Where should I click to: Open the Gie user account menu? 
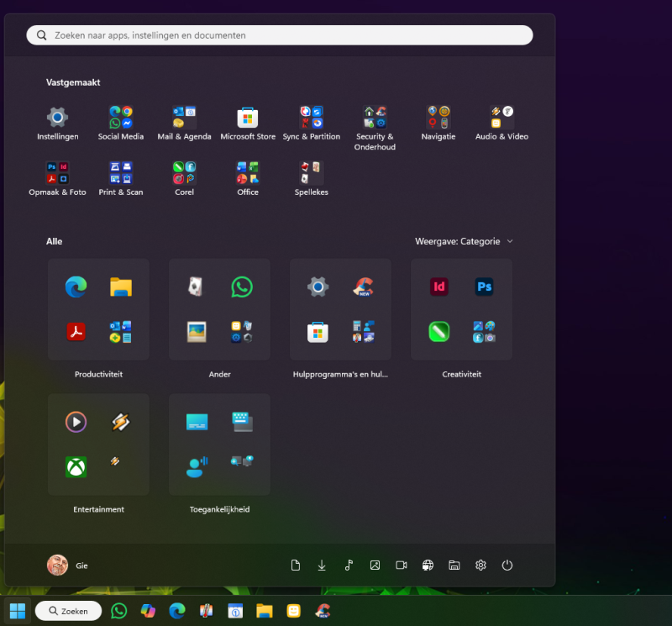pos(67,566)
